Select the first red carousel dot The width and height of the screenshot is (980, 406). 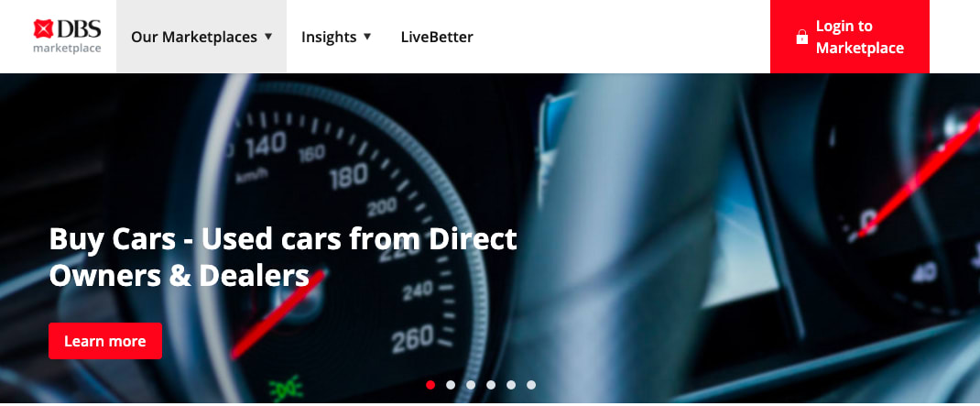430,385
